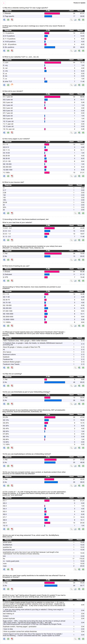Click the PDF icon under the on-site optimization table
Screen dimensions: 87x644
[x=12, y=529]
